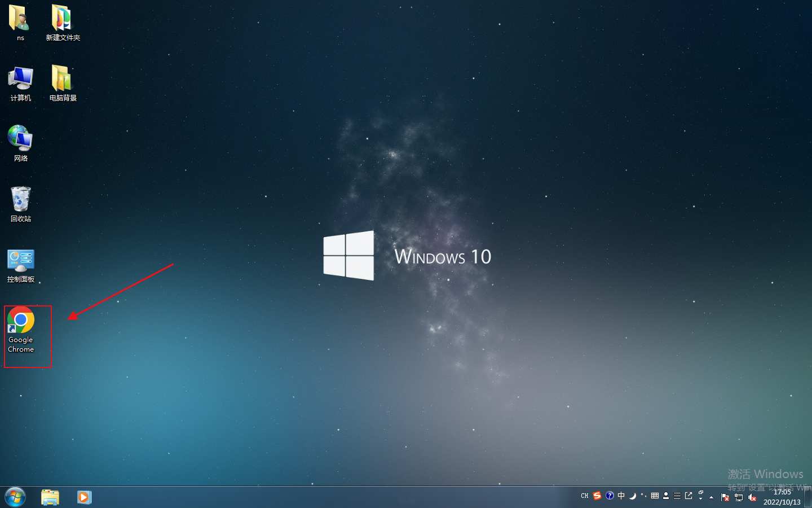812x508 pixels.
Task: Click the IME user account icon
Action: coord(666,496)
